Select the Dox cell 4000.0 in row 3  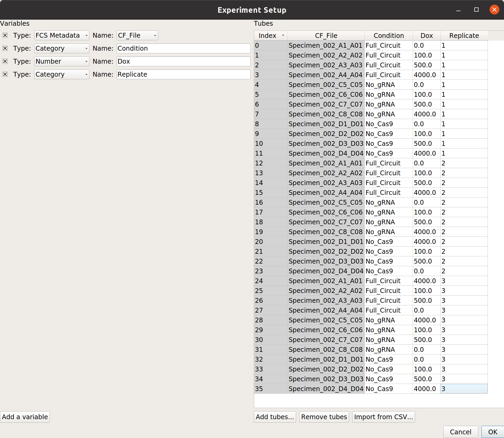[427, 75]
